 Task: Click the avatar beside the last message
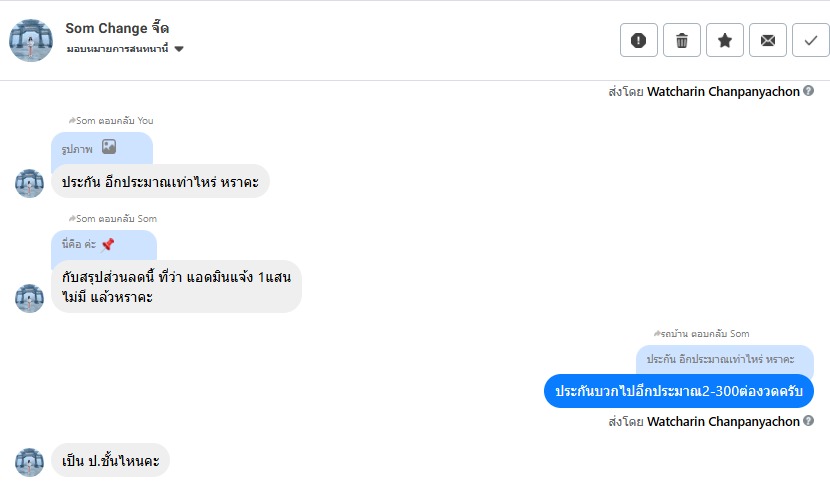30,462
